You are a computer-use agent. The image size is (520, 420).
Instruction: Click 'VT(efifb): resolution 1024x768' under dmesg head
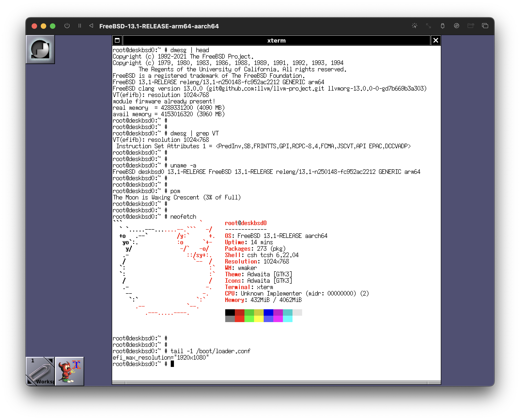click(161, 95)
